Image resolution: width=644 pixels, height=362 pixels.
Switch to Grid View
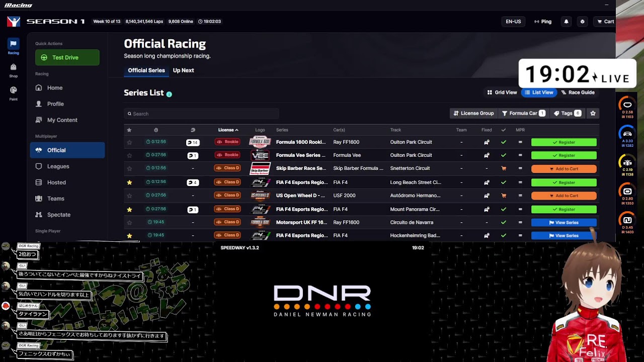502,93
